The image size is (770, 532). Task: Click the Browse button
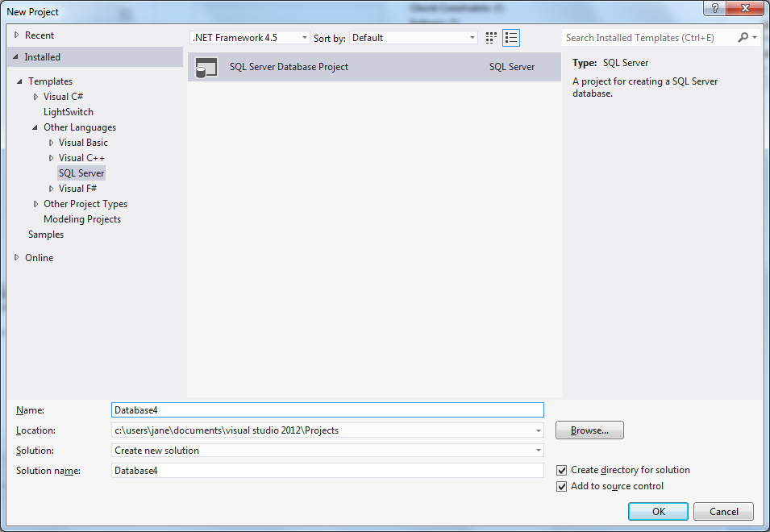(589, 430)
